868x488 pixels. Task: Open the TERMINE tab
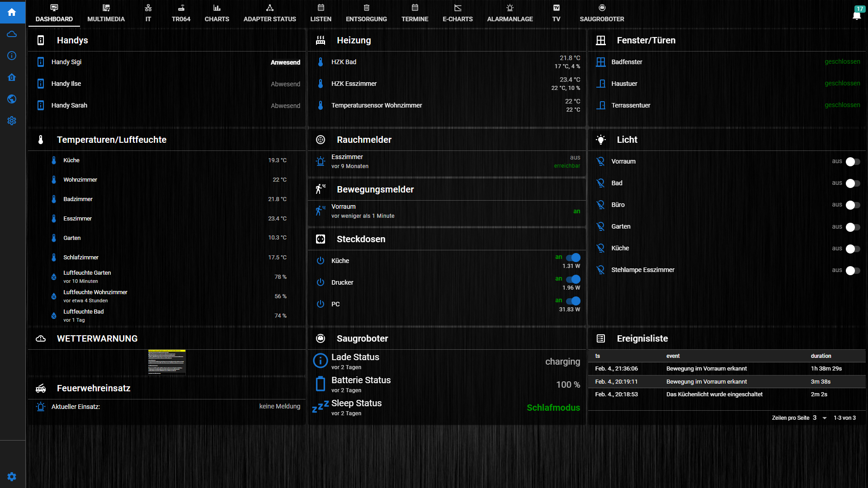415,13
